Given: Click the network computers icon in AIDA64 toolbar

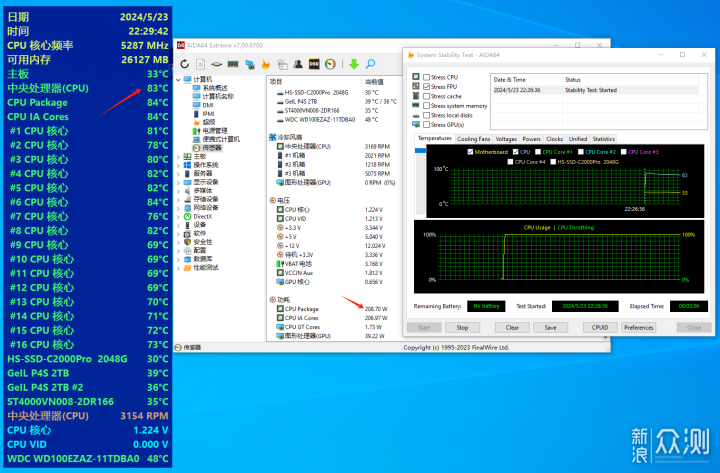Looking at the screenshot, I should [x=250, y=64].
